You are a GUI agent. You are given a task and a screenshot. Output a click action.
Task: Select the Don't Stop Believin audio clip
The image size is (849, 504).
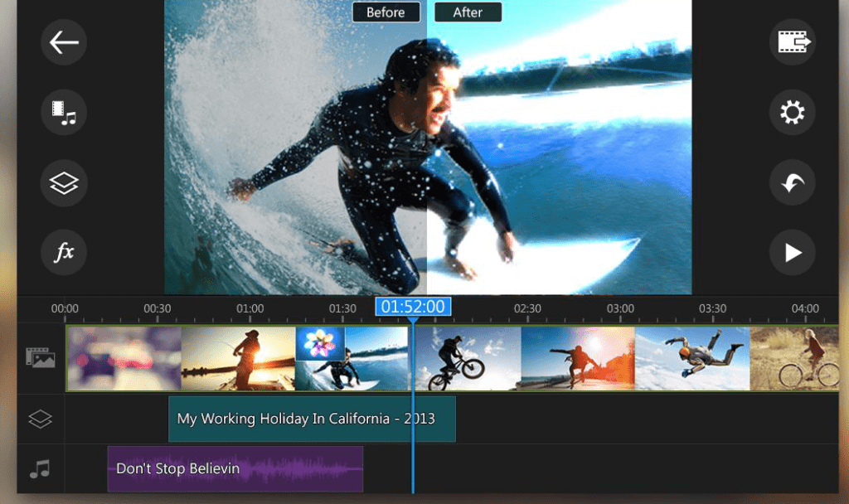pyautogui.click(x=235, y=469)
